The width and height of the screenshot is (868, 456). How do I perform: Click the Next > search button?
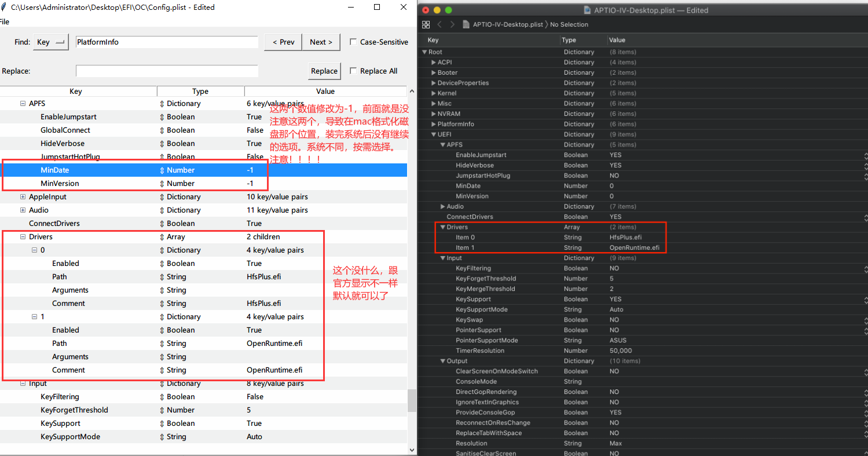(x=321, y=42)
